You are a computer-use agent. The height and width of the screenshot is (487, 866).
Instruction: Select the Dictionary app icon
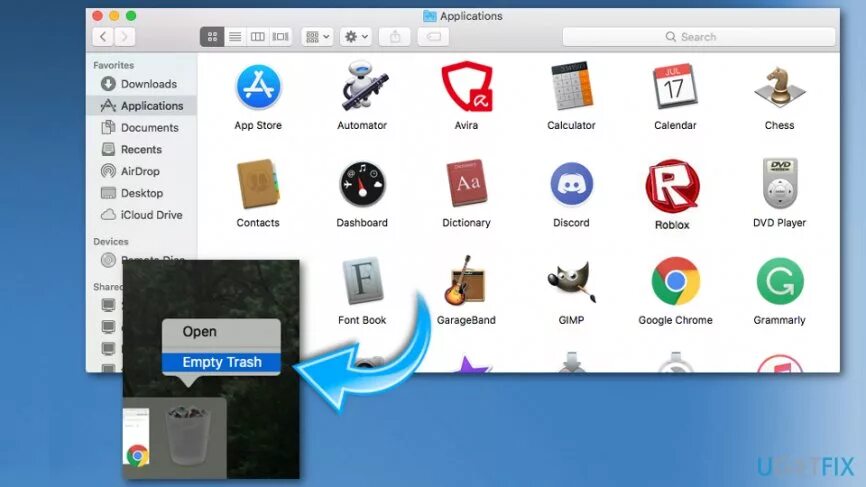[467, 183]
